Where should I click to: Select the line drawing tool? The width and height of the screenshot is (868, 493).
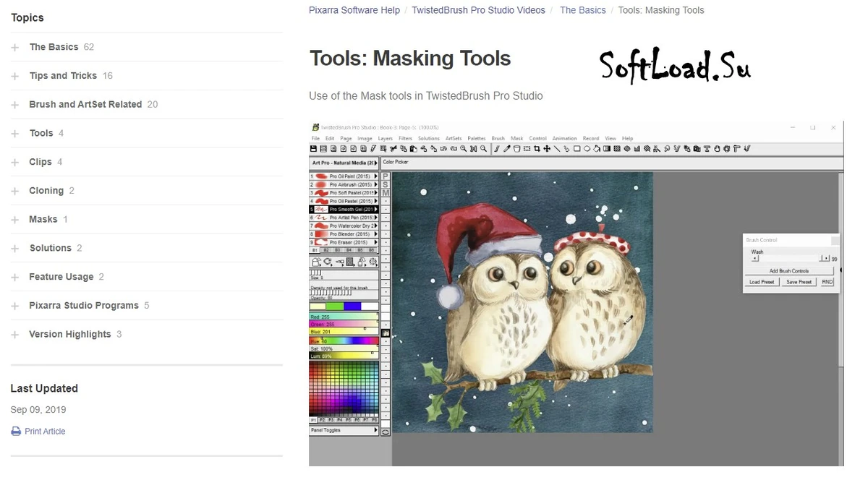point(556,148)
